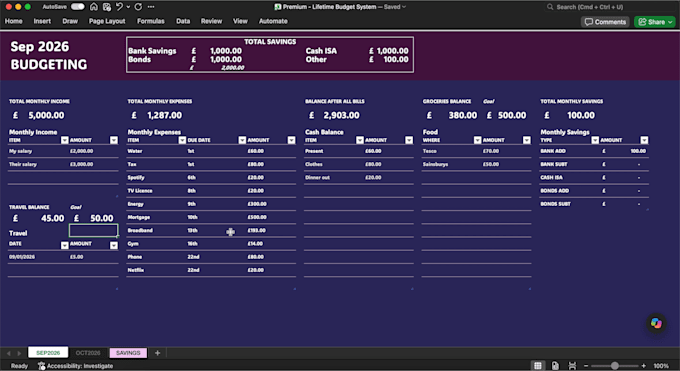680x371 pixels.
Task: Click the Redo icon
Action: coord(138,7)
